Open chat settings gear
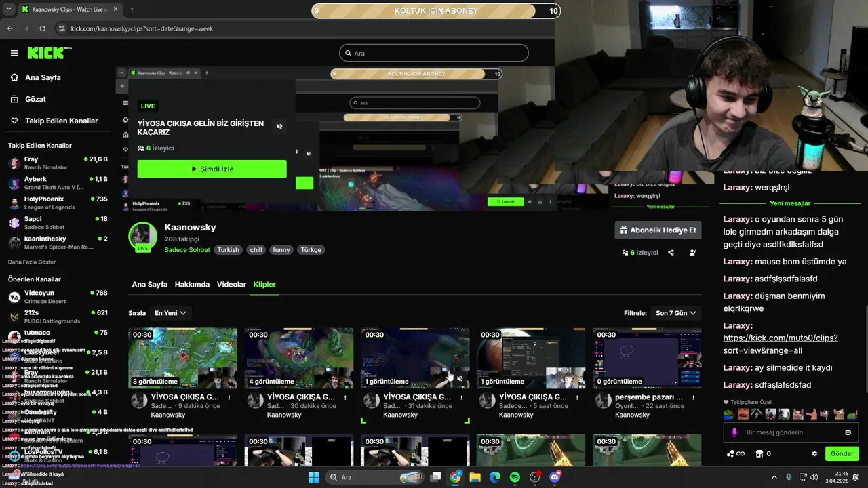The image size is (868, 488). 814,454
